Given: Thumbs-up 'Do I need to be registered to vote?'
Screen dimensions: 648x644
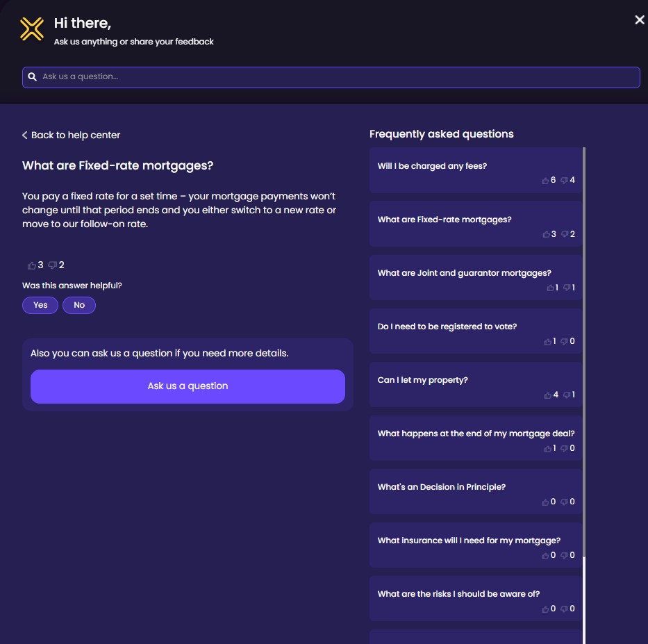Looking at the screenshot, I should (x=548, y=342).
